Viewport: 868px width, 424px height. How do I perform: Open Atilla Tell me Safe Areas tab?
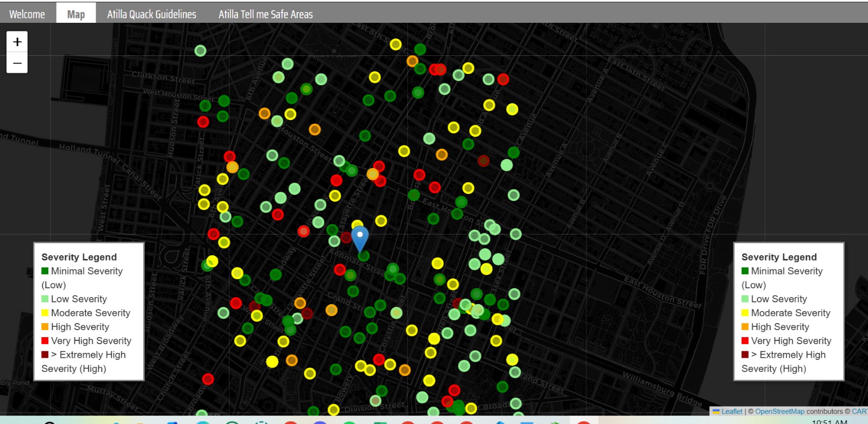(x=266, y=14)
